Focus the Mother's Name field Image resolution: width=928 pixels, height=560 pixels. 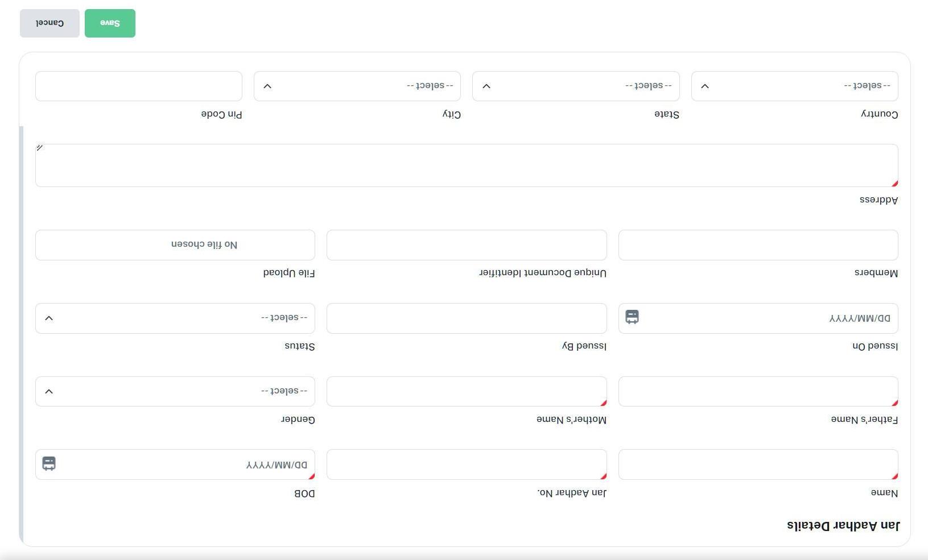click(467, 391)
